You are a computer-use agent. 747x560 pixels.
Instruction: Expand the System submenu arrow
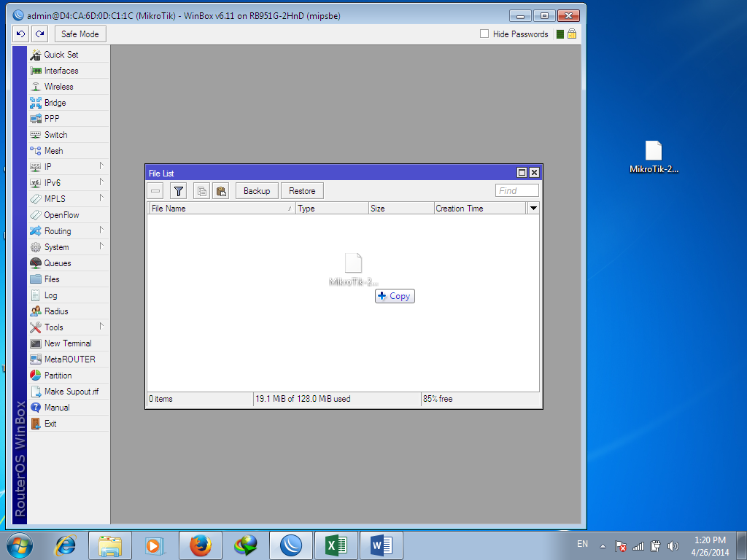pyautogui.click(x=101, y=246)
